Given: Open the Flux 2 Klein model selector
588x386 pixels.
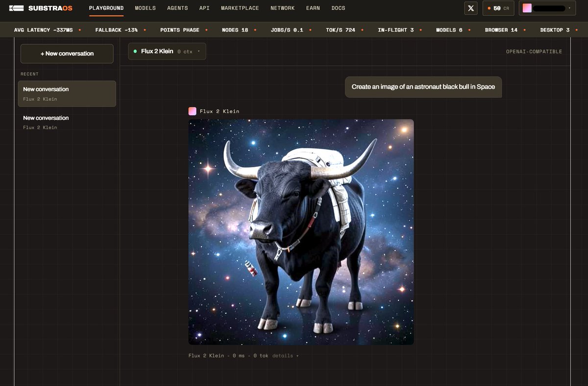Looking at the screenshot, I should point(167,51).
